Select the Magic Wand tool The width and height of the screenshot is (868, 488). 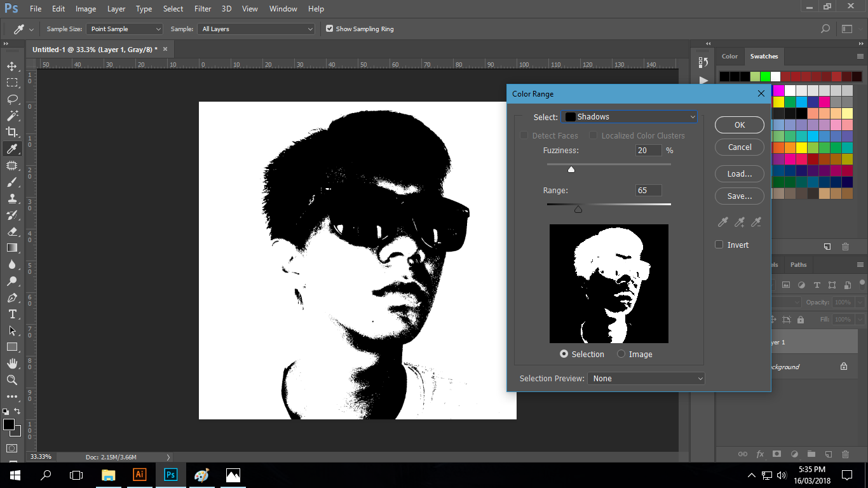[11, 116]
